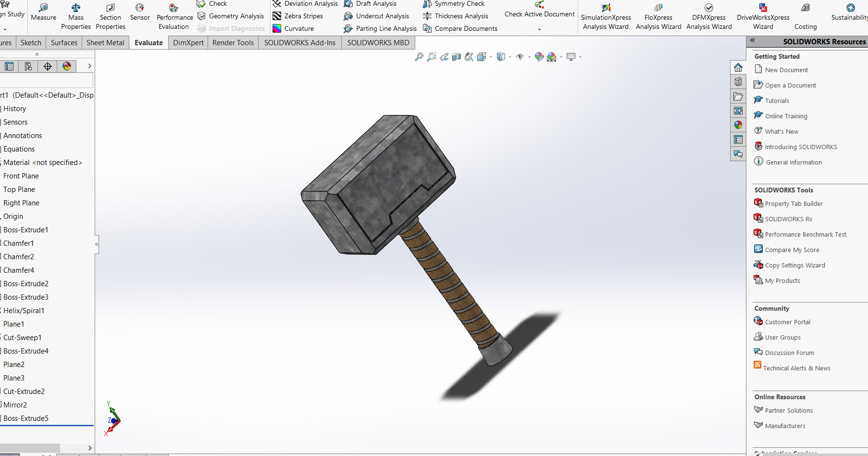Viewport: 868px width, 456px height.
Task: Open the Dynamic Annotation Views icon
Action: click(x=469, y=57)
